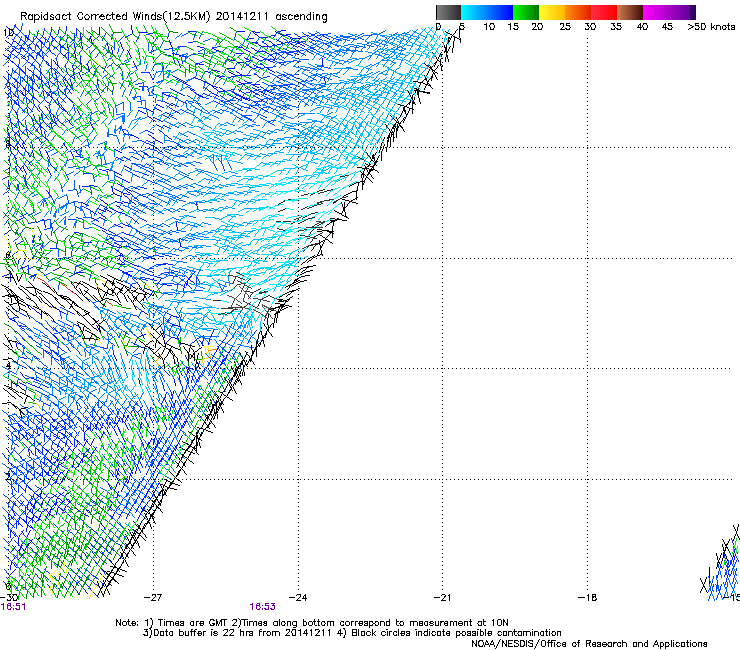This screenshot has height=650, width=740.
Task: Click the "ascending" word in the title
Action: point(301,17)
